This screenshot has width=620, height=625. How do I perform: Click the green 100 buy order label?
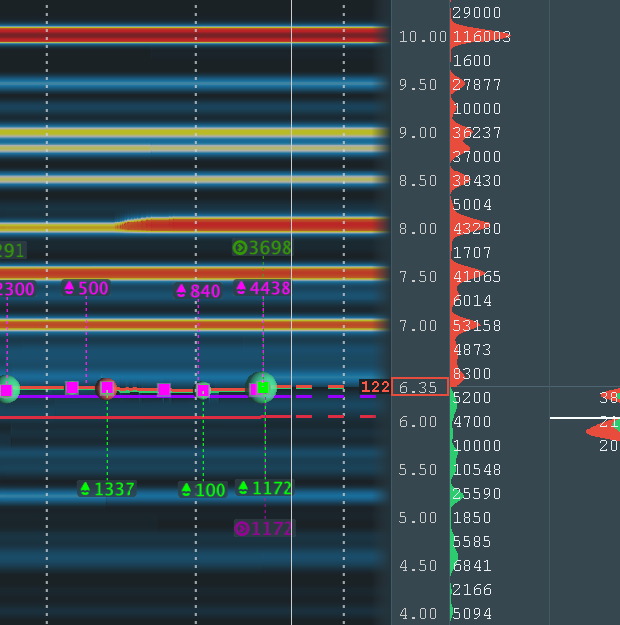tap(203, 489)
